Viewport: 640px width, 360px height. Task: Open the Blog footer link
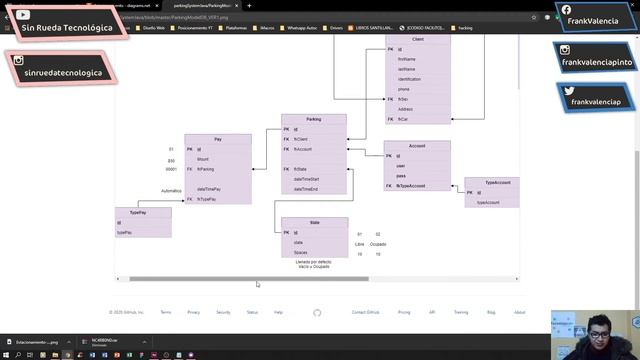click(x=491, y=312)
